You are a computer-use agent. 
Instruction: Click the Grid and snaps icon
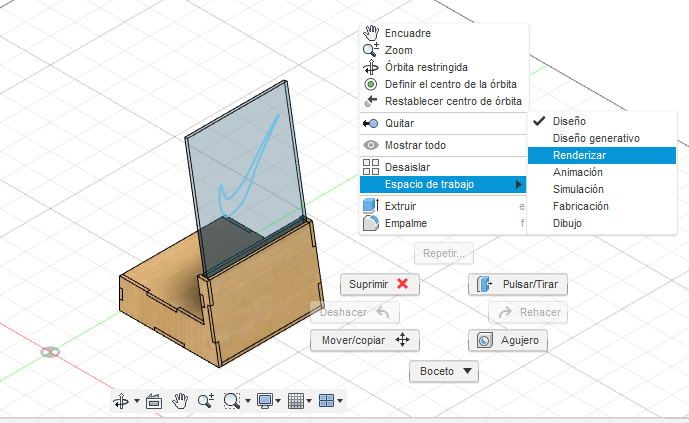[296, 401]
